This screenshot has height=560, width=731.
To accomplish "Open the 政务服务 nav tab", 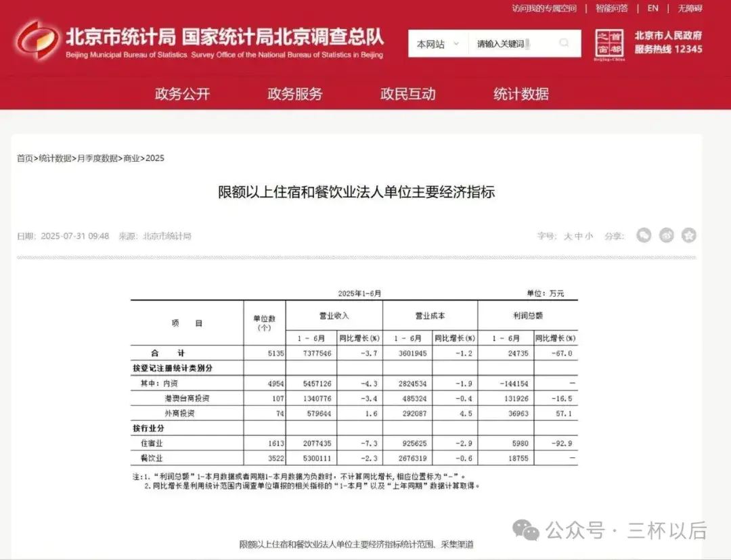I will point(295,93).
